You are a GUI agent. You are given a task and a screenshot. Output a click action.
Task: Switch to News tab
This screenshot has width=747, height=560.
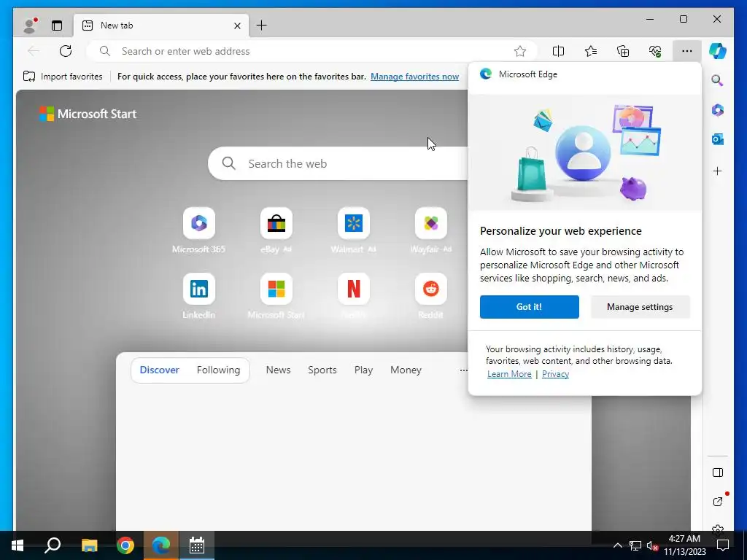pos(278,370)
